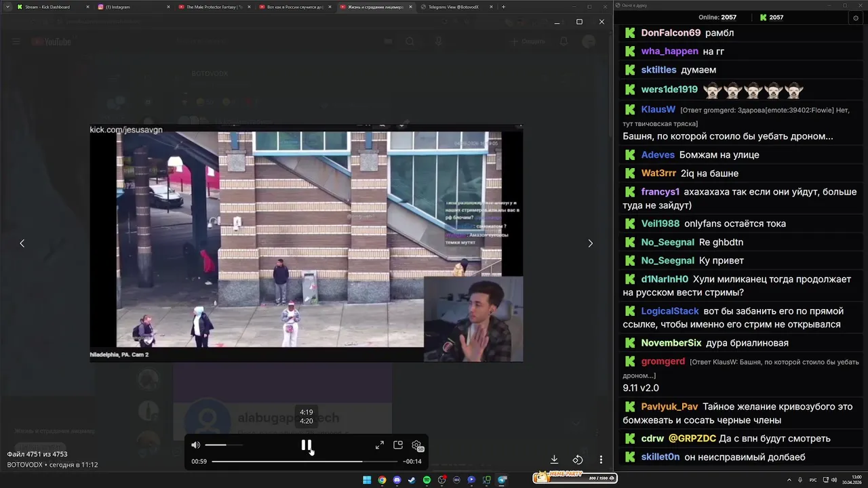This screenshot has width=868, height=488.
Task: Click LogicalStack username in chat
Action: pyautogui.click(x=670, y=311)
